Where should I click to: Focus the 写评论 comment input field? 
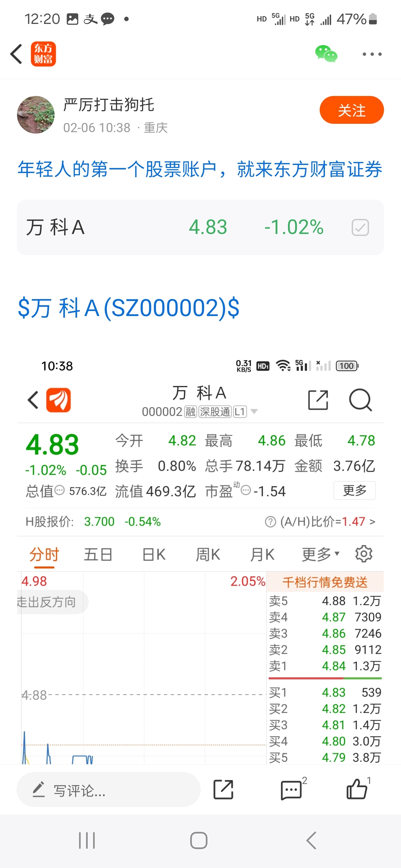109,790
